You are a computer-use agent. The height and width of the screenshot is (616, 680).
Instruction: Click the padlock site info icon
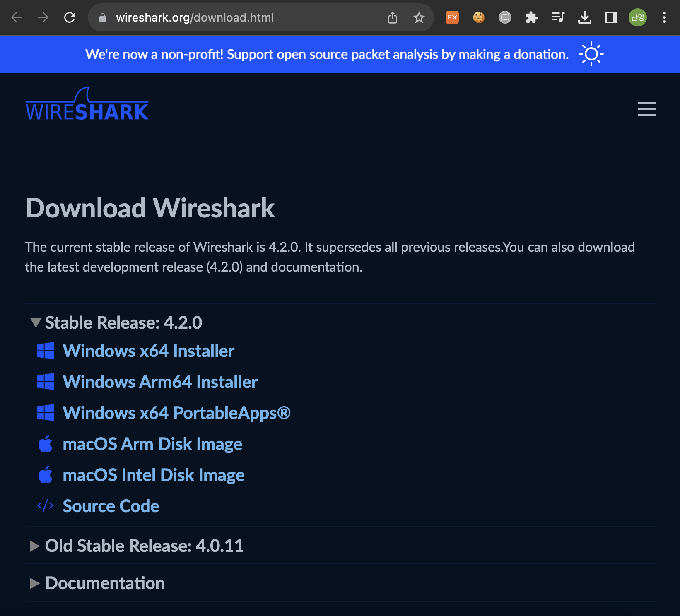click(x=103, y=17)
